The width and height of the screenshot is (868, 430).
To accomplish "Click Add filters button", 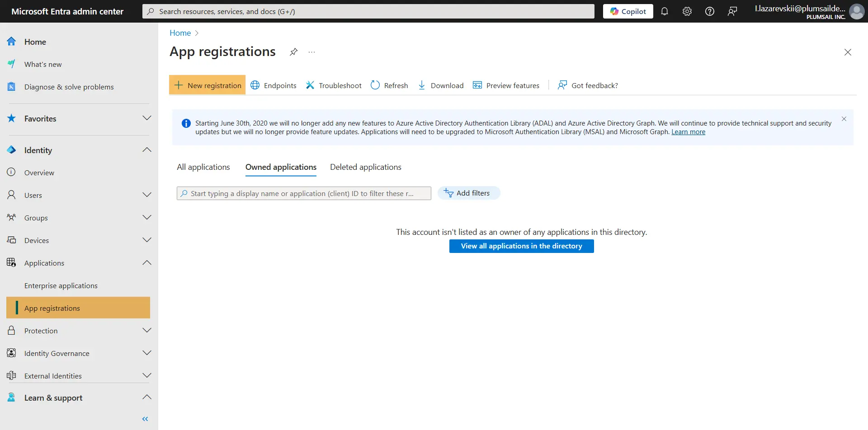I will pos(469,193).
